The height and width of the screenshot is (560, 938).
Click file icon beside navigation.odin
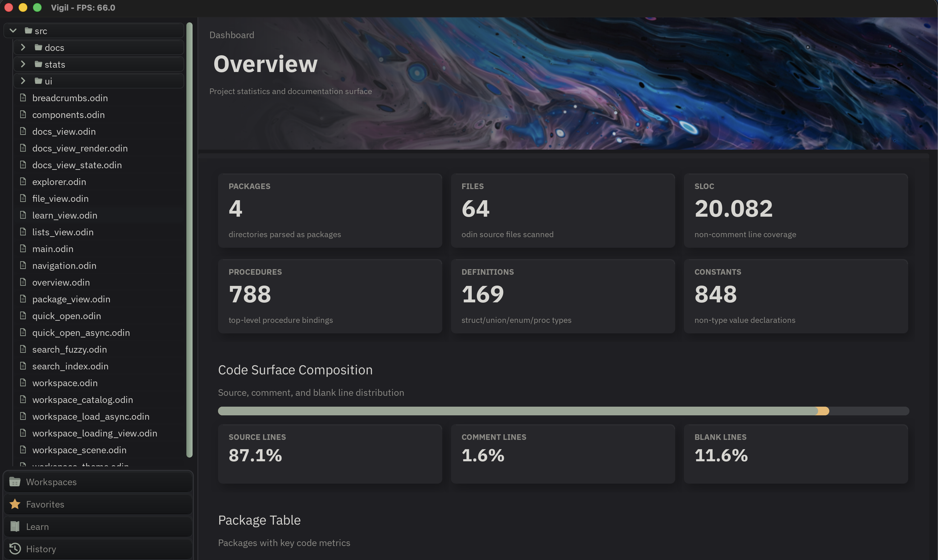click(23, 265)
